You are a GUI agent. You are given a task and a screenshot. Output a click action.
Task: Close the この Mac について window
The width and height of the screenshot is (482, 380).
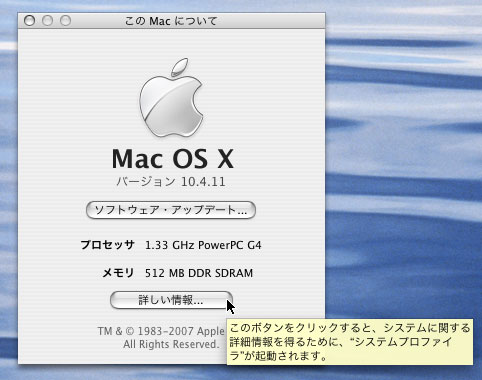(x=29, y=21)
